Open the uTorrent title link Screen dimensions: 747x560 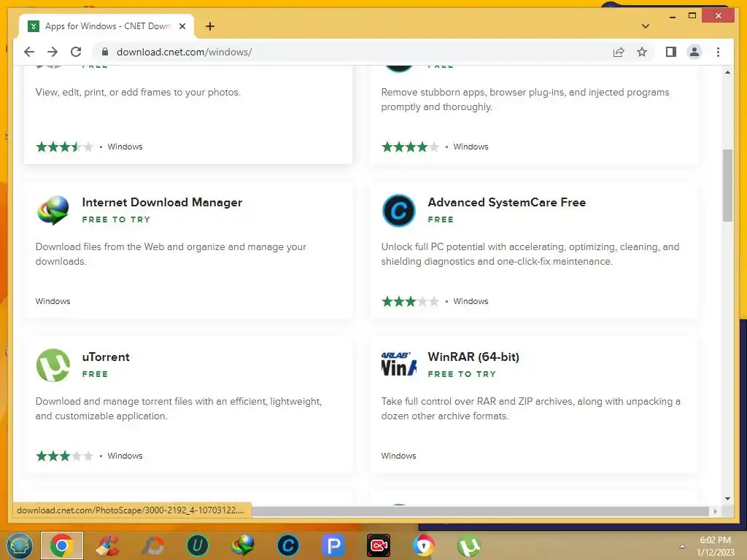pyautogui.click(x=106, y=357)
